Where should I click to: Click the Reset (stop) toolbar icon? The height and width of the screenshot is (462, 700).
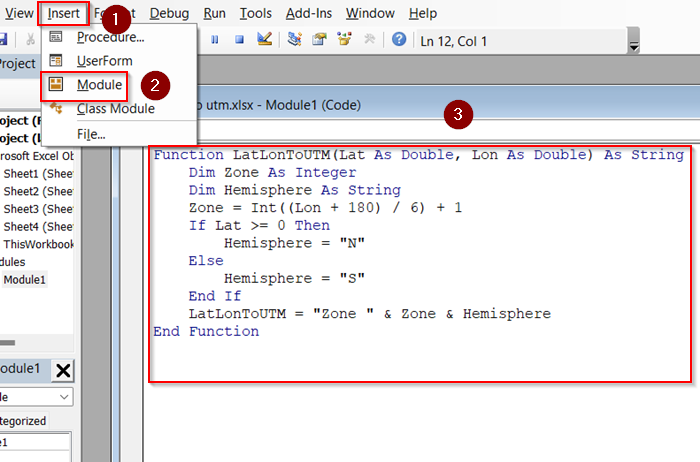[240, 40]
